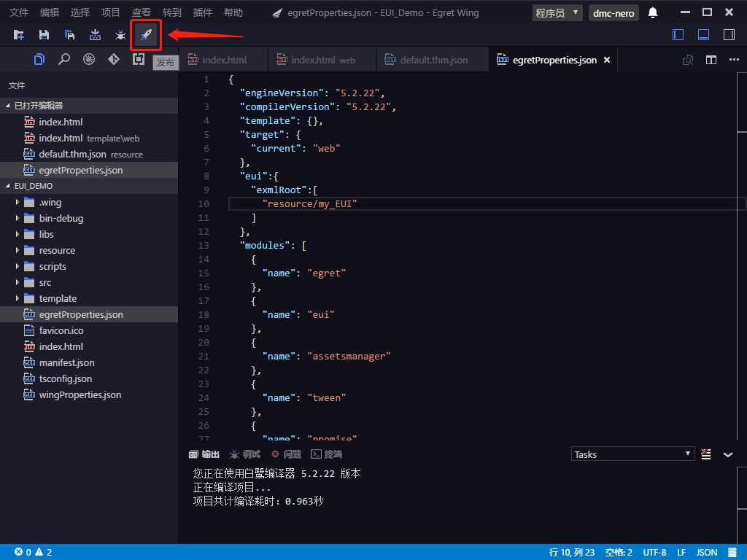Image resolution: width=747 pixels, height=560 pixels.
Task: Open manifest.json in the file tree
Action: (89, 363)
